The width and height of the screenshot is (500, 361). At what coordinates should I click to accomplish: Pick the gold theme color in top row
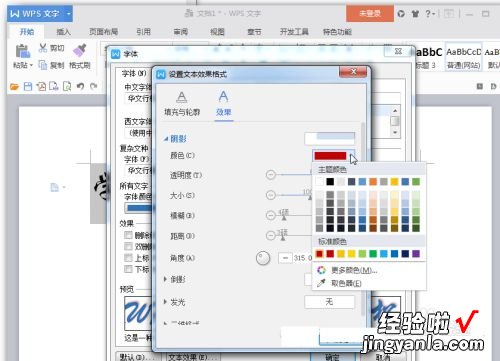[x=394, y=181]
